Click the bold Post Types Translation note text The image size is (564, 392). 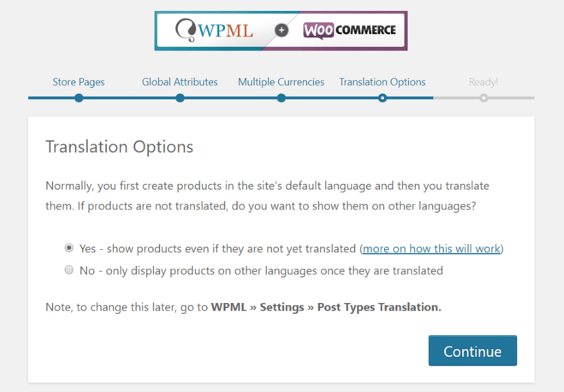click(x=379, y=307)
